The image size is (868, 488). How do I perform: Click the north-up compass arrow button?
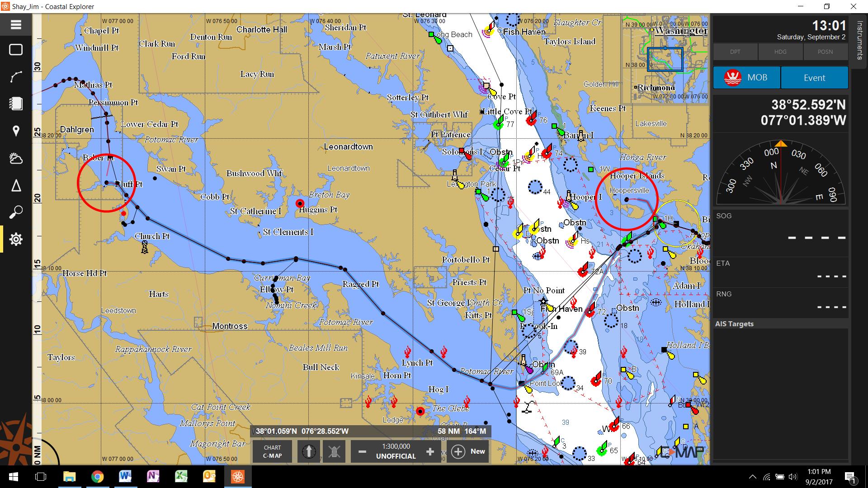tap(309, 451)
